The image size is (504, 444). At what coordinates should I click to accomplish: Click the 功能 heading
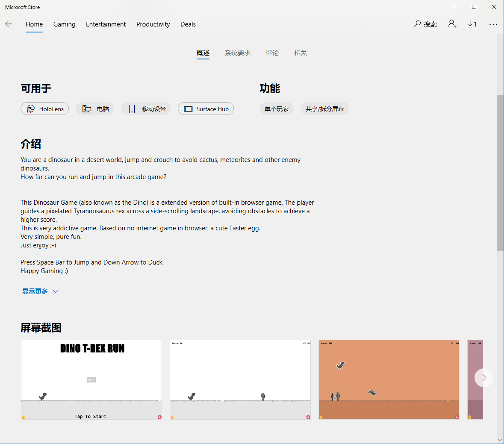[270, 88]
